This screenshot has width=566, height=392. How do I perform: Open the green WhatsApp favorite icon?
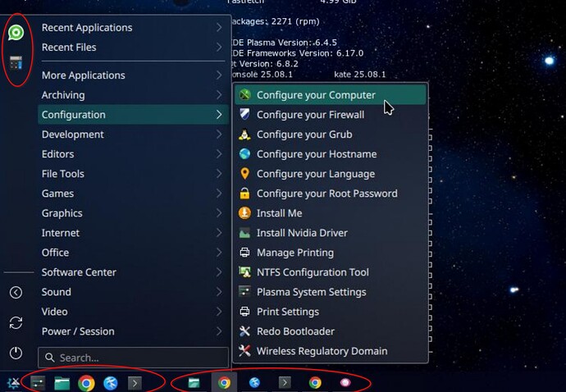click(x=16, y=33)
